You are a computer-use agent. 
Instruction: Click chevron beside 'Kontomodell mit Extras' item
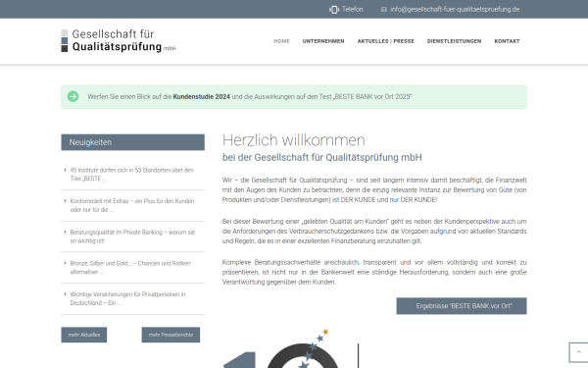click(65, 201)
